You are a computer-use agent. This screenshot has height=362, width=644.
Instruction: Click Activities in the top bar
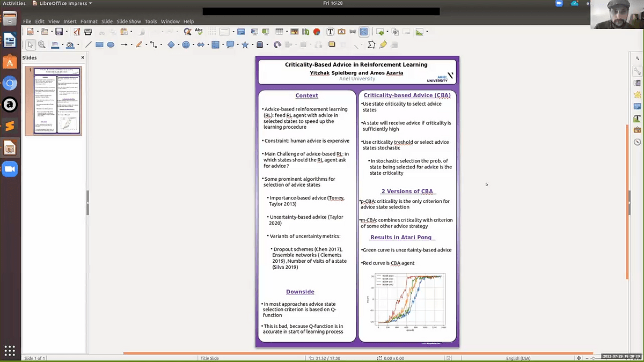14,3
